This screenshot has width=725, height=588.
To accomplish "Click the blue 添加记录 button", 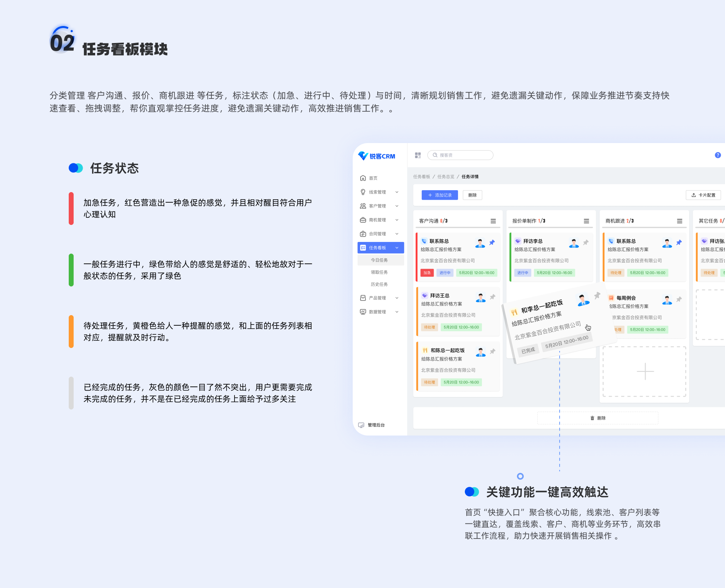I will tap(440, 195).
